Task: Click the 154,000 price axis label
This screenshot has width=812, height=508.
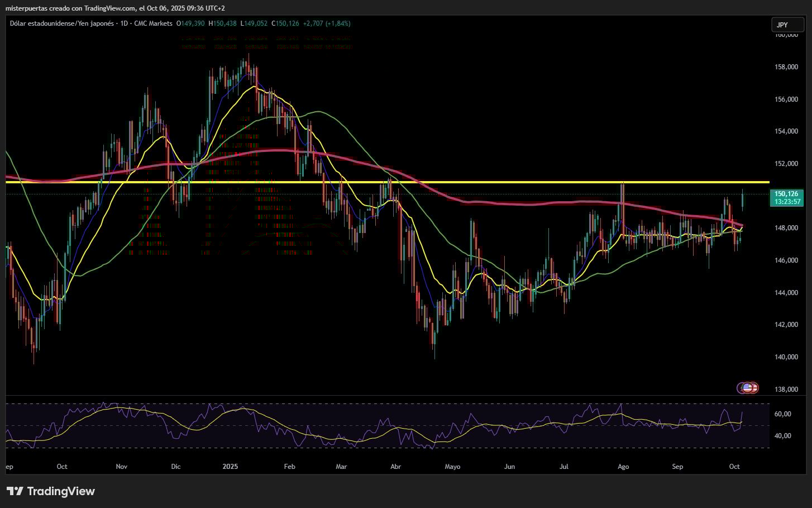Action: point(786,131)
